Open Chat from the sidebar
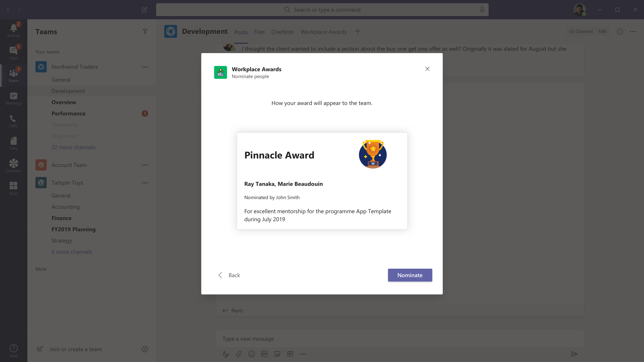The image size is (644, 362). coord(13,53)
